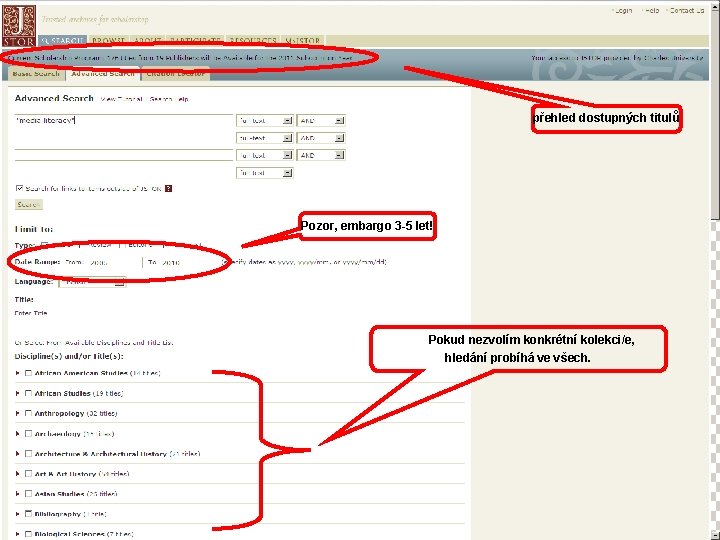Click the Contact Us link
Image resolution: width=720 pixels, height=540 pixels.
pyautogui.click(x=686, y=10)
